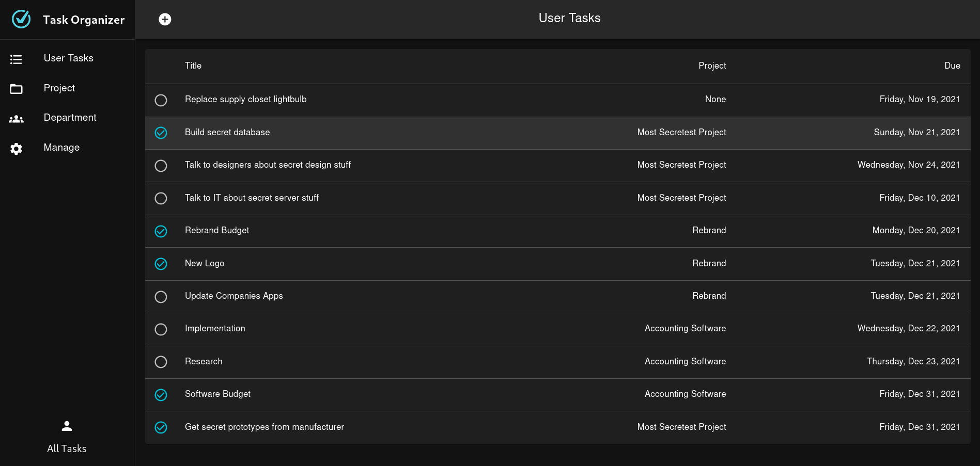Click the Manage gear icon
980x466 pixels.
[x=16, y=149]
